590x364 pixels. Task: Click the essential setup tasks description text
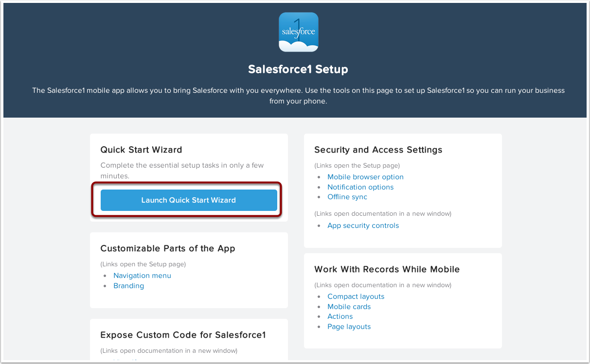182,171
